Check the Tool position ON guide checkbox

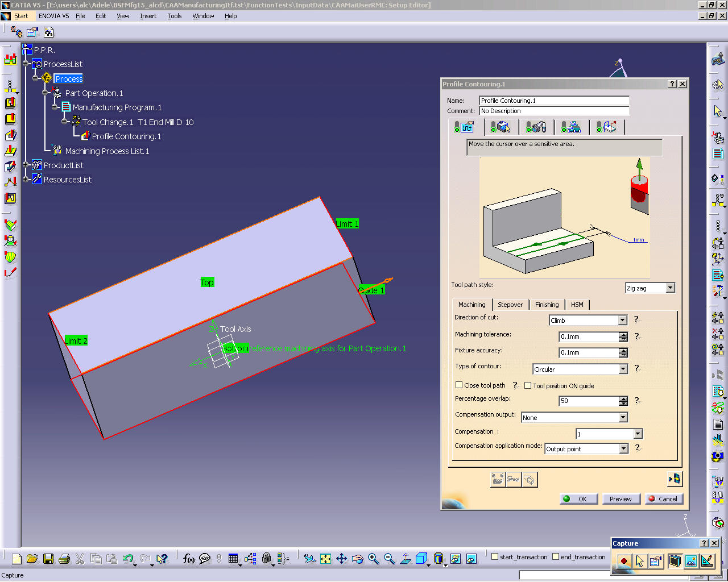(528, 385)
